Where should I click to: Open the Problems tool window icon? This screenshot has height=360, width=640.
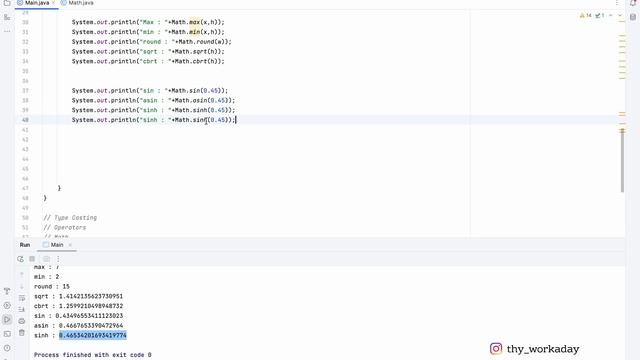tap(7, 348)
